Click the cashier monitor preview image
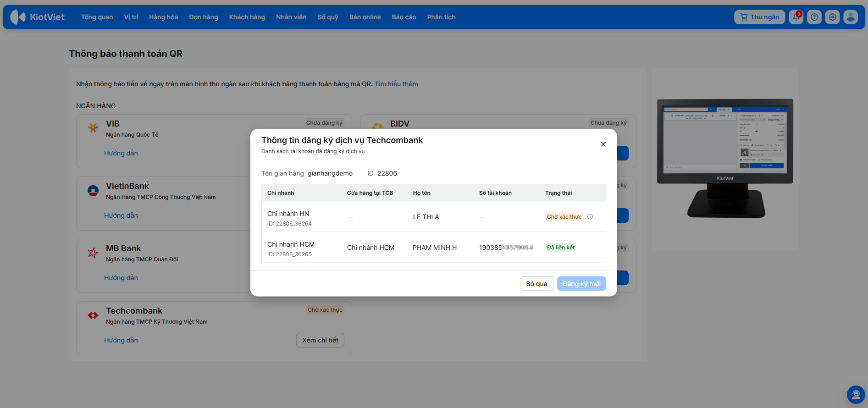The image size is (868, 408). tap(725, 158)
